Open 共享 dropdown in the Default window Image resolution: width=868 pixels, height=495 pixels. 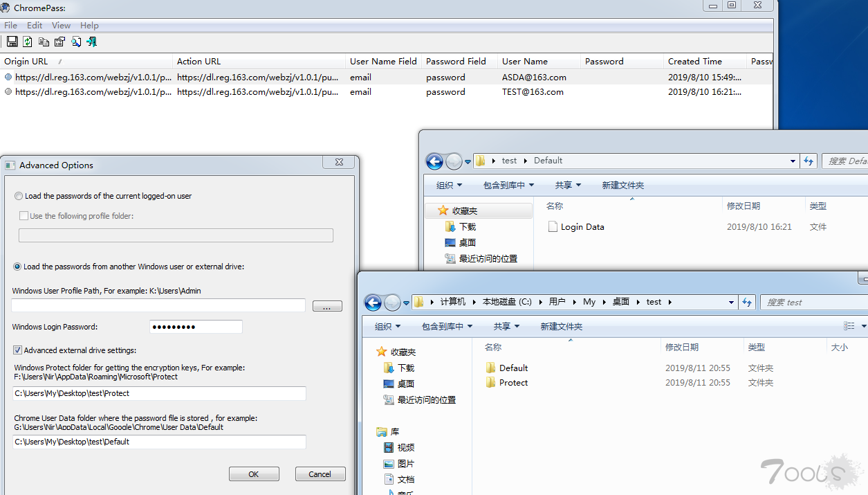[568, 185]
